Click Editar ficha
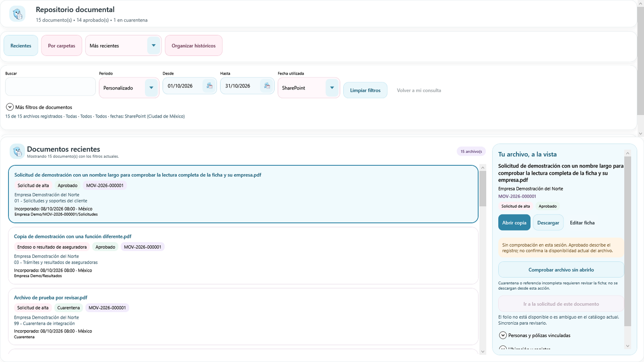This screenshot has height=362, width=644. [582, 223]
